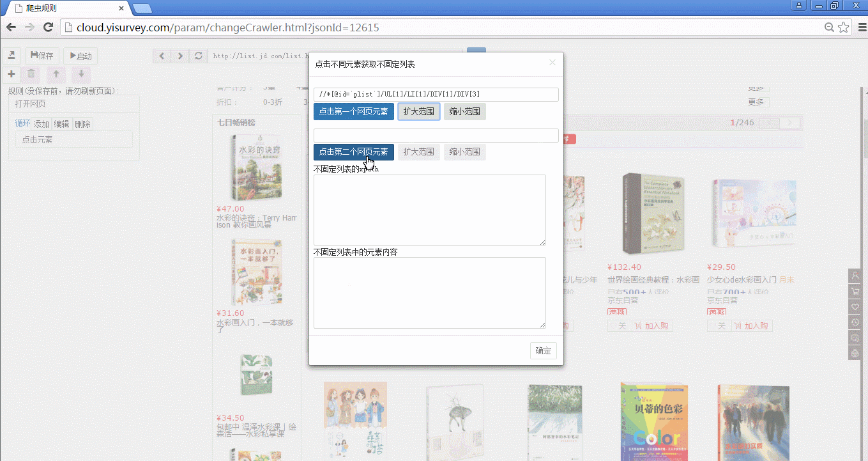Viewport: 868px width, 461px height.
Task: Click the 水彩画入门，一本就够了 book cover thumbnail
Action: 257,273
